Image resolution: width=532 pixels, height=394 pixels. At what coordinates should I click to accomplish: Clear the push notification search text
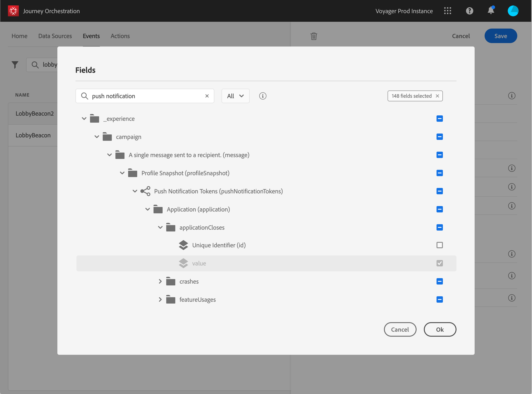pos(207,96)
